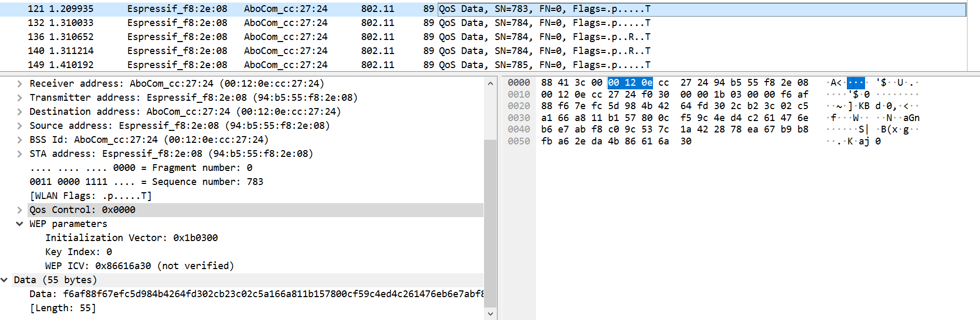980x320 pixels.
Task: Expand the BSS Id field
Action: [x=19, y=140]
